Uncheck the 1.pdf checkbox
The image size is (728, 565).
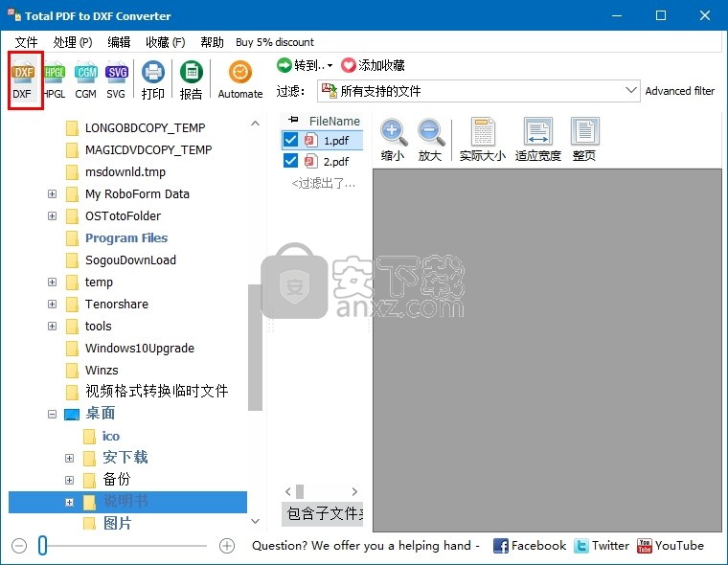pos(290,139)
